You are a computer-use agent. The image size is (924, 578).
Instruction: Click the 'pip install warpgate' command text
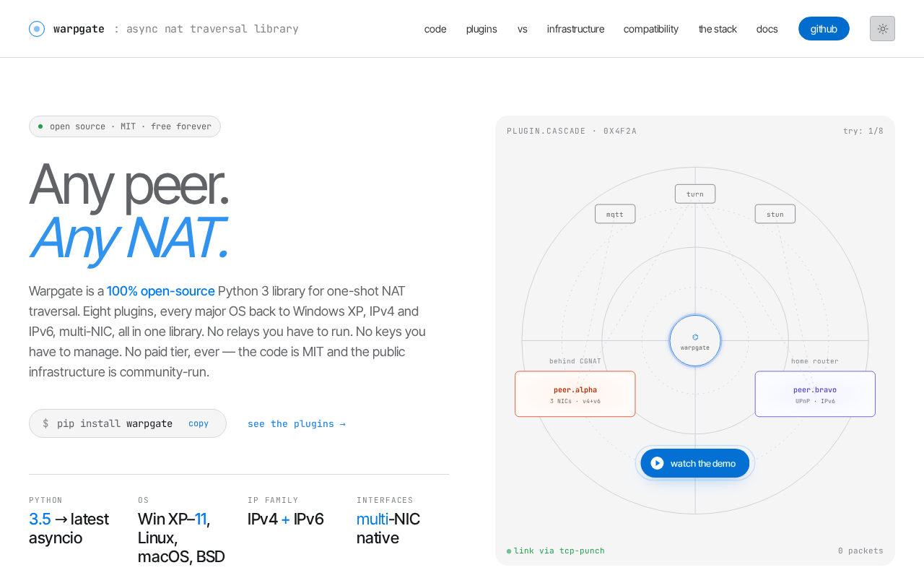point(115,423)
